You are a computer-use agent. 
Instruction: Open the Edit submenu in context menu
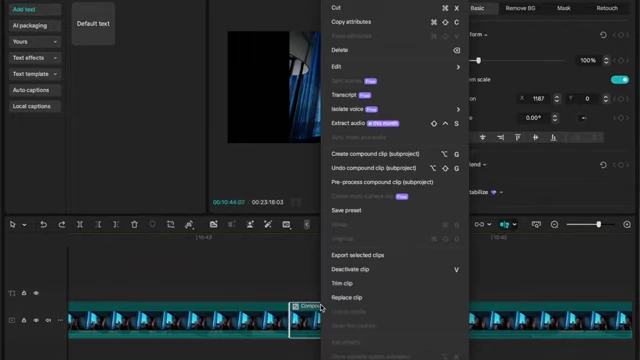tap(395, 67)
